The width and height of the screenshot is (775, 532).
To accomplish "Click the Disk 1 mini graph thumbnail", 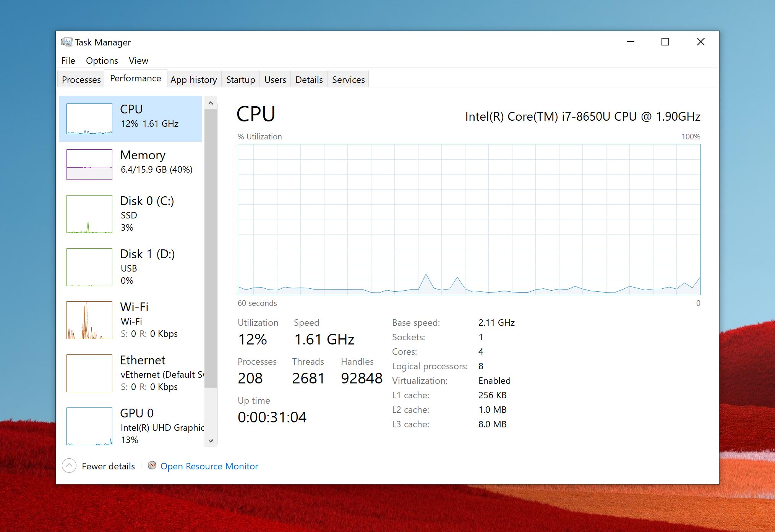I will pyautogui.click(x=89, y=267).
